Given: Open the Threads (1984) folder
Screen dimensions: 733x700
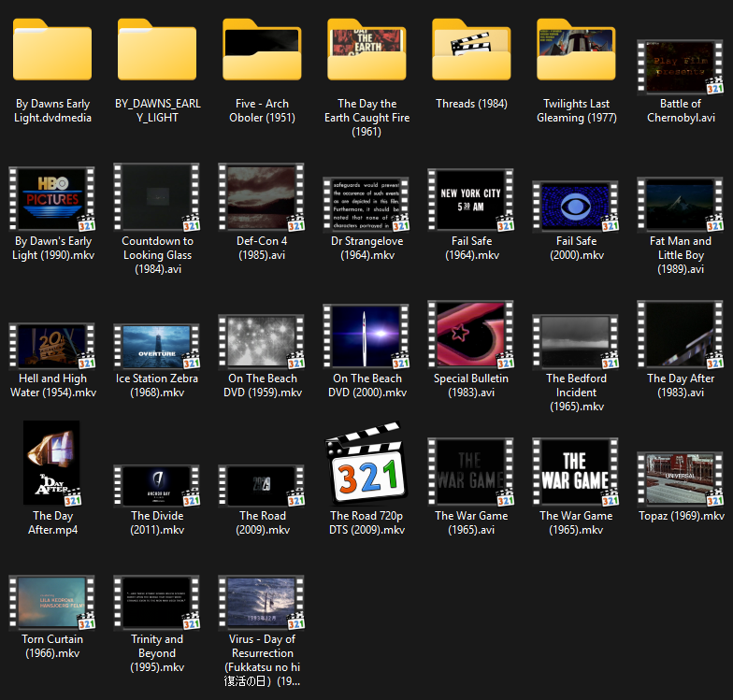Looking at the screenshot, I should coord(471,50).
